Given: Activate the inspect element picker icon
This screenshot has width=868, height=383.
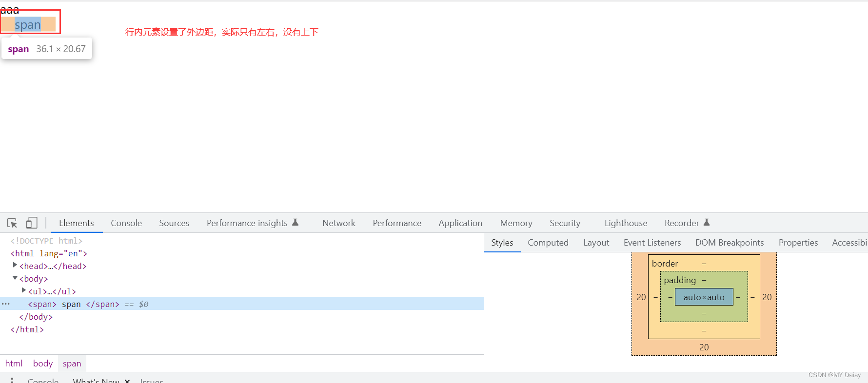Looking at the screenshot, I should [12, 223].
